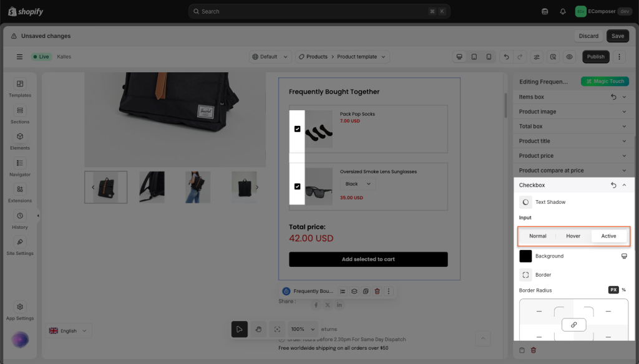639x364 pixels.
Task: Delete the Frequently Bought element via trash icon
Action: coord(377,291)
